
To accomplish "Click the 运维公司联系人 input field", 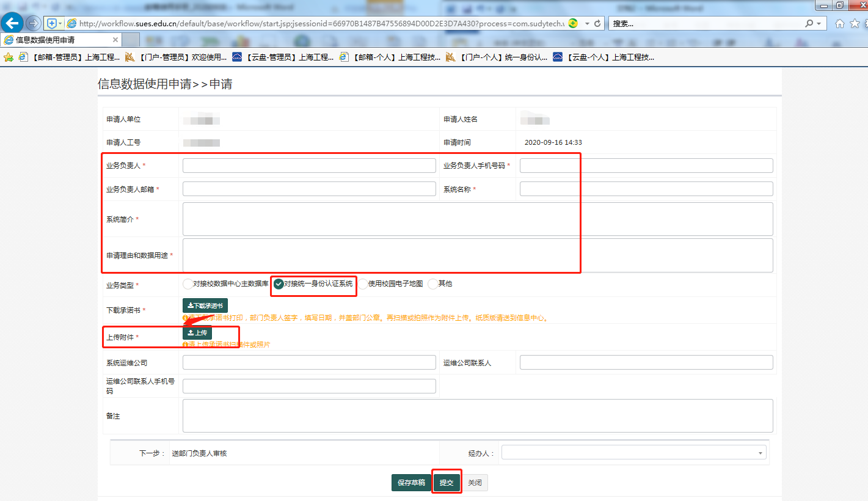I will click(x=646, y=362).
